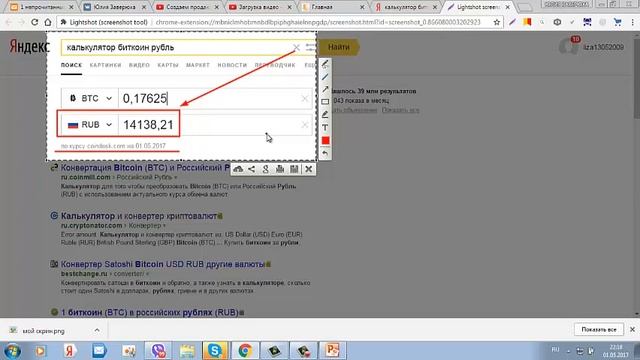Close the Lightshot selection with X

(309, 169)
